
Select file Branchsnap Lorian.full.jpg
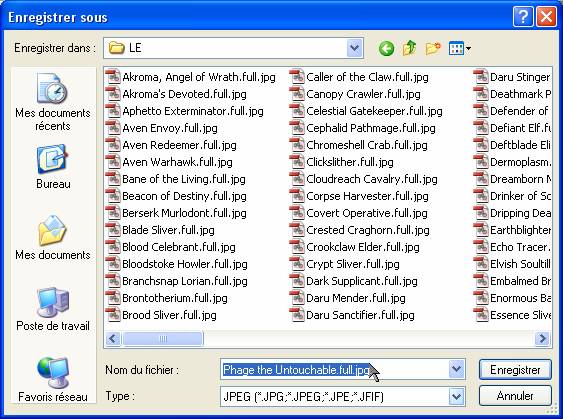click(x=177, y=280)
